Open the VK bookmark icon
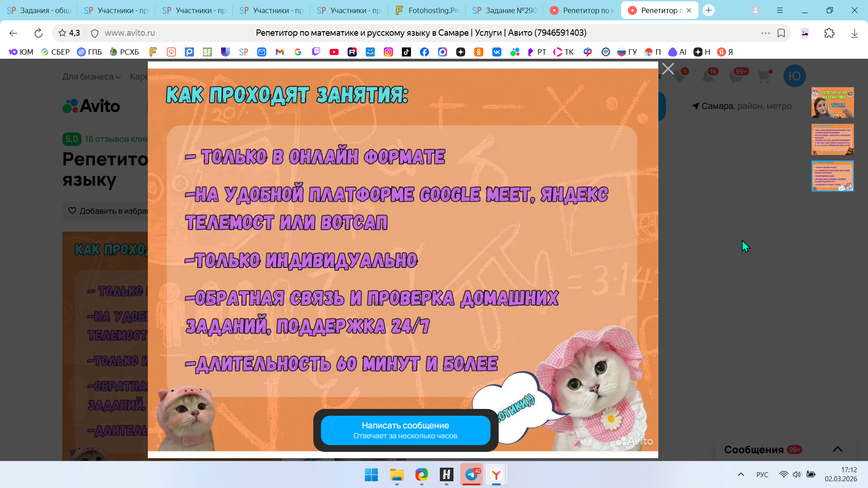This screenshot has height=488, width=868. coord(497,52)
